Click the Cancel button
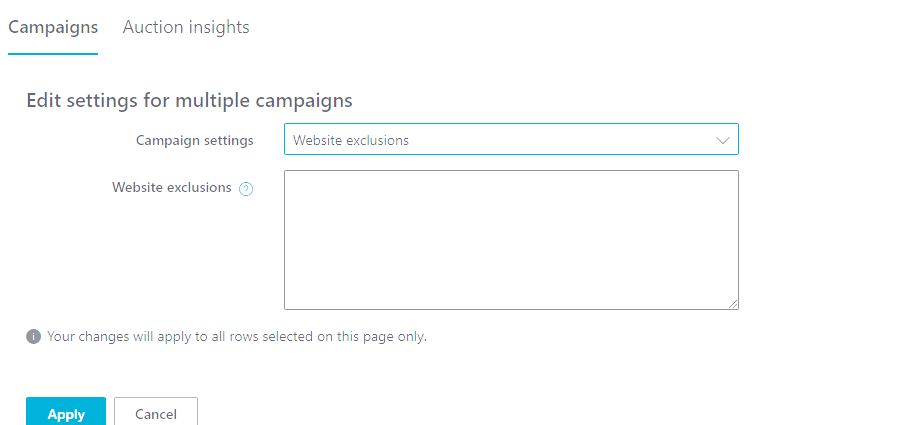Viewport: 904px width, 425px height. 156,413
